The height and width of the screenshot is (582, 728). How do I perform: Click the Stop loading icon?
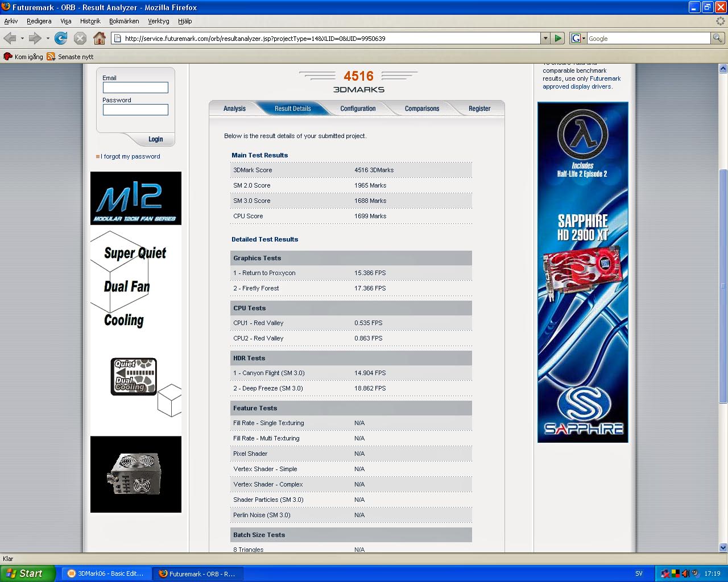[80, 38]
